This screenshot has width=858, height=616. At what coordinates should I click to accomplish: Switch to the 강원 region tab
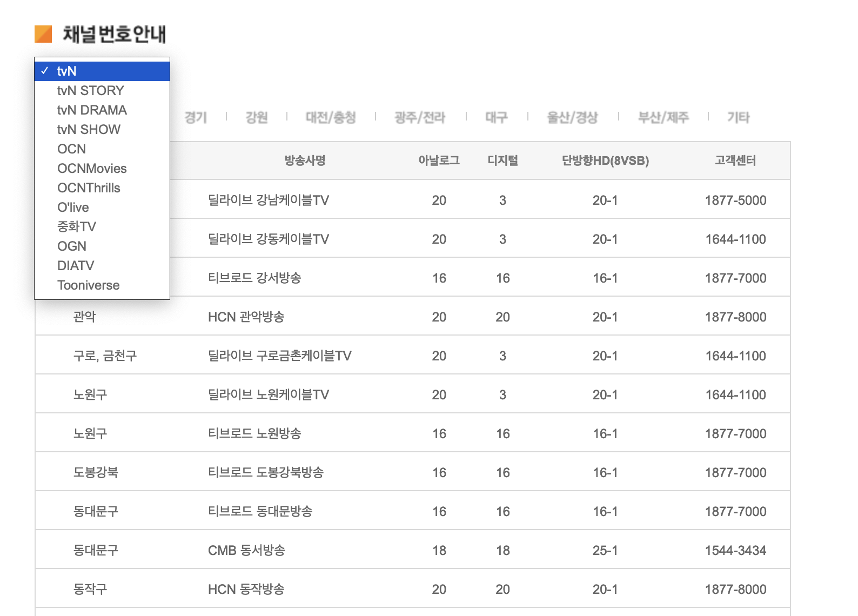click(257, 117)
